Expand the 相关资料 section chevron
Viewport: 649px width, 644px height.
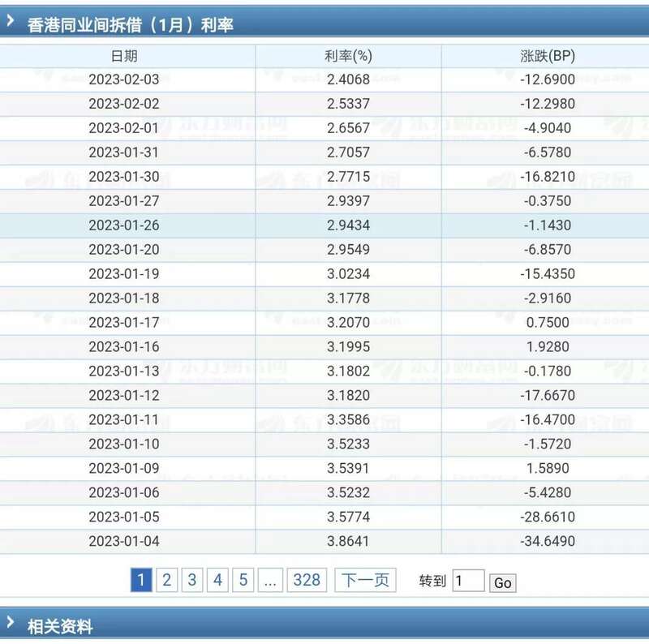[11, 623]
